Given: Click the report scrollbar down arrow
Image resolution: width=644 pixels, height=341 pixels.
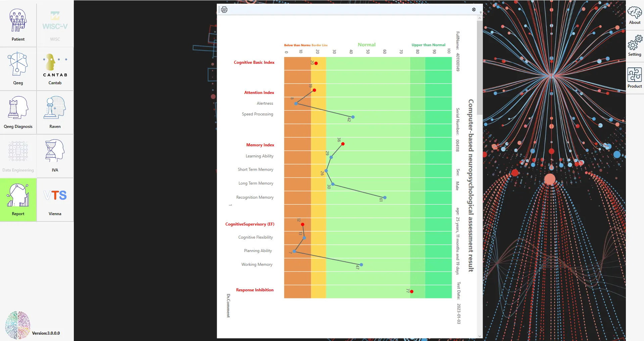Looking at the screenshot, I should click(480, 336).
